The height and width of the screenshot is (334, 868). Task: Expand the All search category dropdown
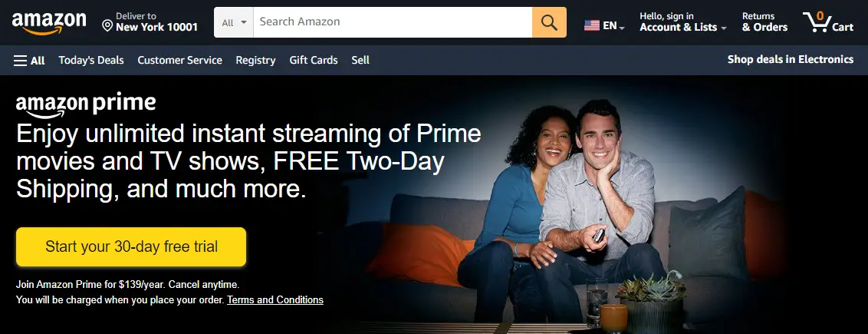pos(234,23)
